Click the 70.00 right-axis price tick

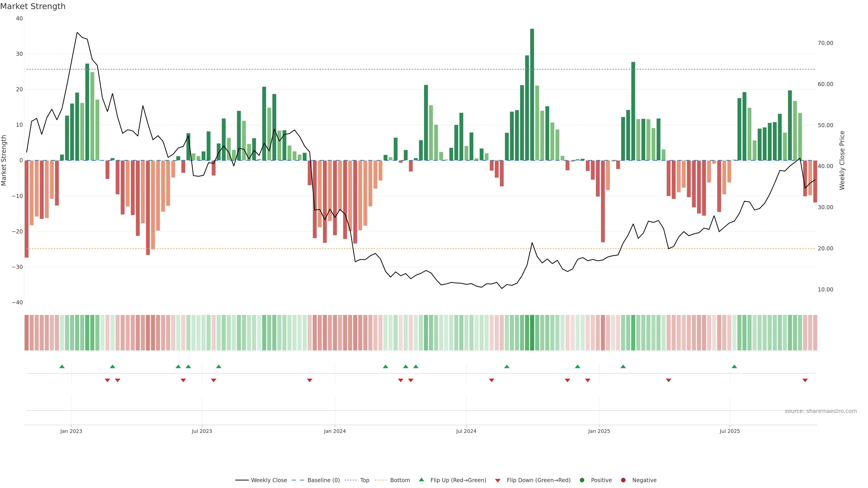[825, 43]
